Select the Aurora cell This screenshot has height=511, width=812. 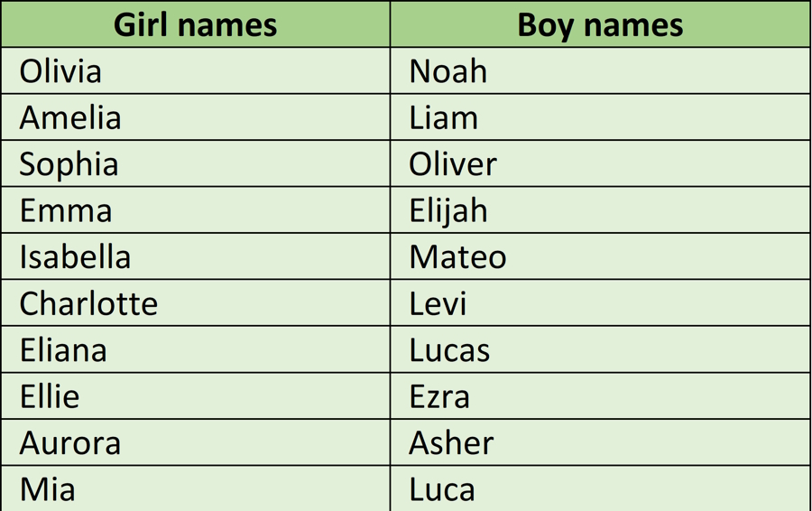(70, 443)
